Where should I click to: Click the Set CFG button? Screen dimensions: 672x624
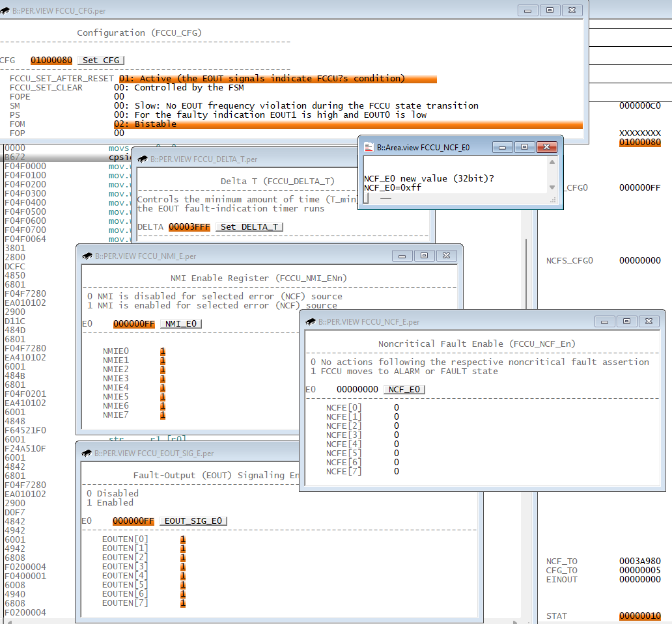click(101, 61)
